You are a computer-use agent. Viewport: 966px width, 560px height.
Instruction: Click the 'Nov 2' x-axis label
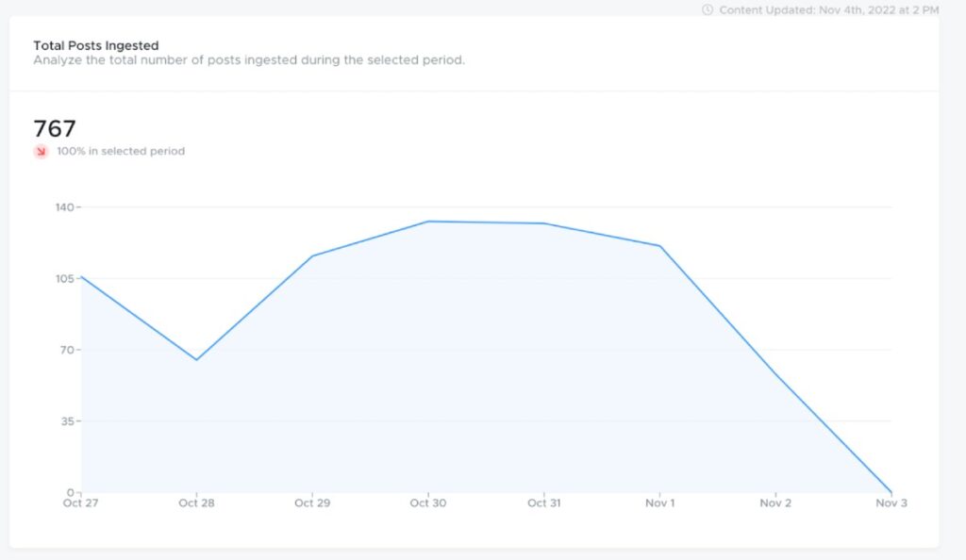pos(775,502)
